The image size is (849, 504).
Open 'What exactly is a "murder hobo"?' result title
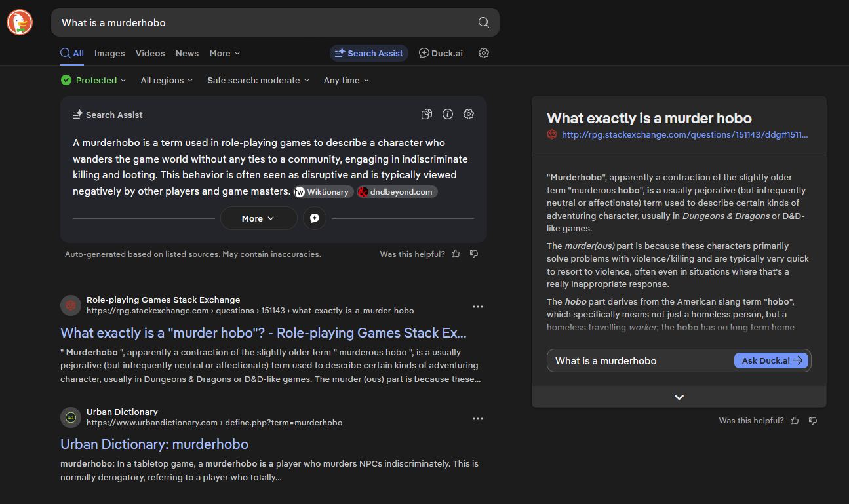point(264,333)
